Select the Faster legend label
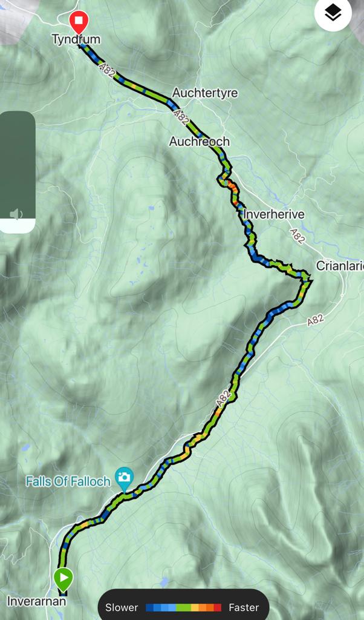This screenshot has height=620, width=364. pyautogui.click(x=244, y=607)
